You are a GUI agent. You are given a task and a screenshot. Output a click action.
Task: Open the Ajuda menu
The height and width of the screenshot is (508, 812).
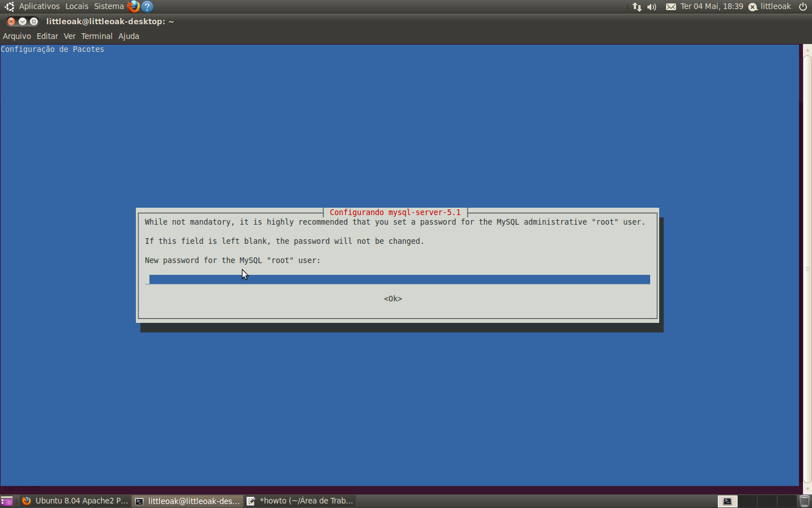pyautogui.click(x=129, y=36)
